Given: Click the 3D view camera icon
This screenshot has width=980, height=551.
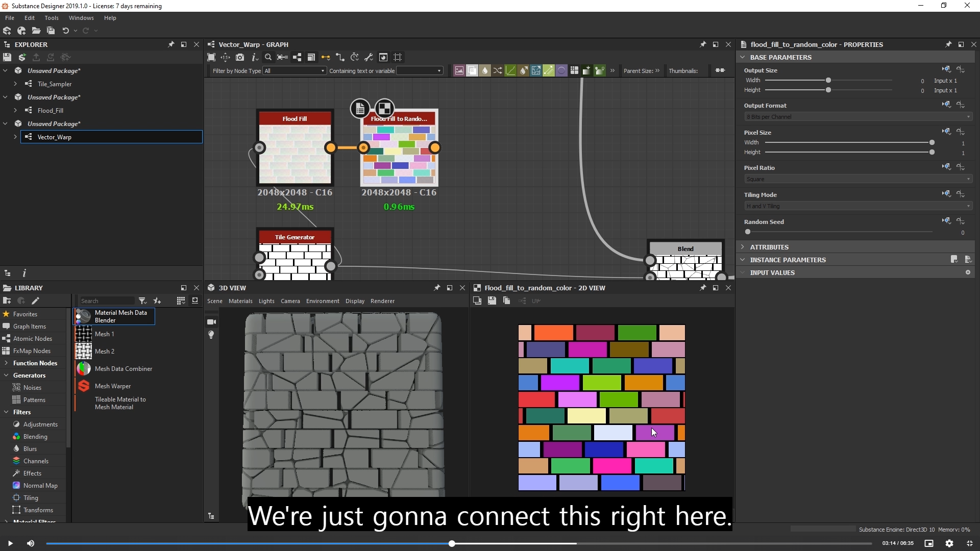Looking at the screenshot, I should [x=211, y=322].
